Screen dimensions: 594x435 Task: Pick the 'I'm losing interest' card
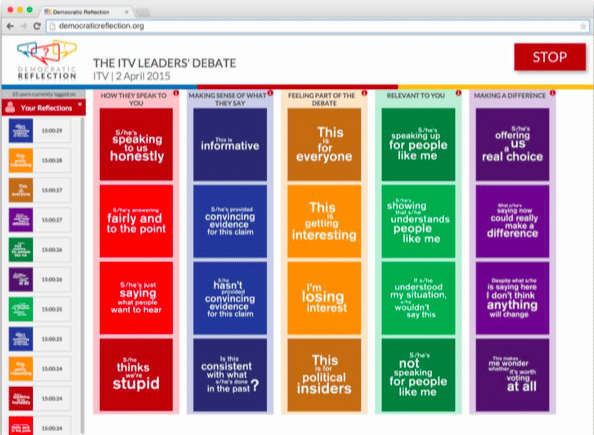324,298
